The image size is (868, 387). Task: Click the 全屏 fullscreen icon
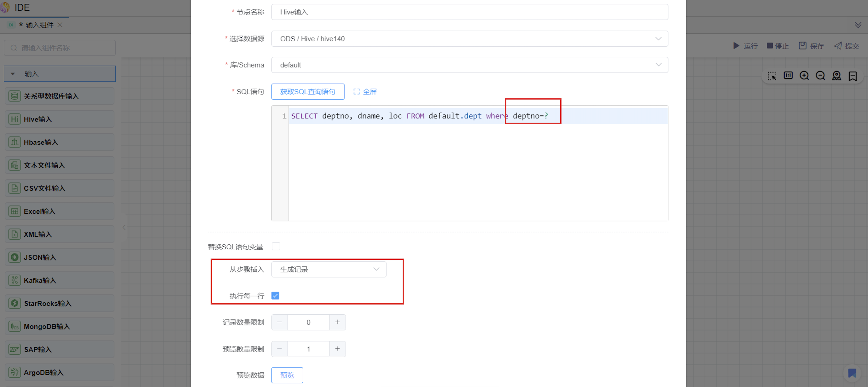coord(356,92)
